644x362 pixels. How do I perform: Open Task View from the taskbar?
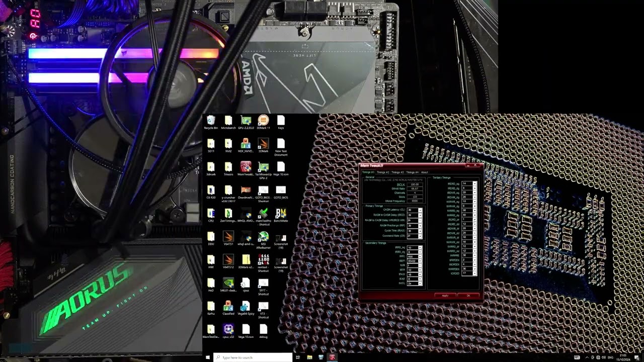tap(298, 357)
